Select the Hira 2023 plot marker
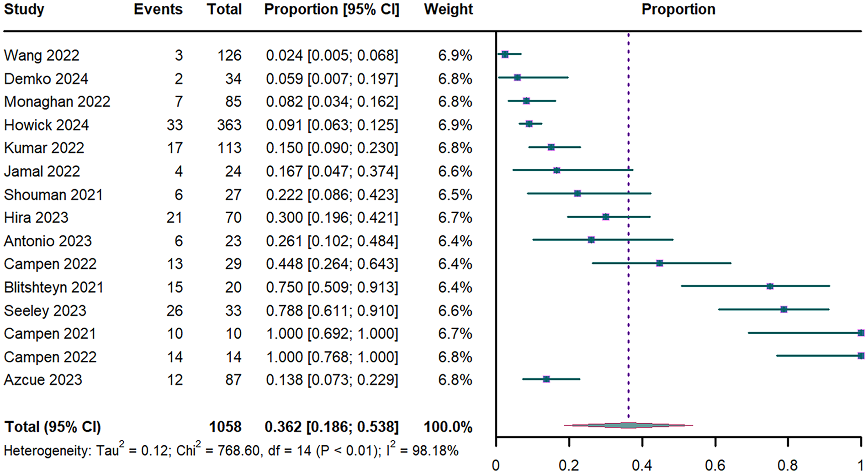This screenshot has width=868, height=474. pos(606,217)
